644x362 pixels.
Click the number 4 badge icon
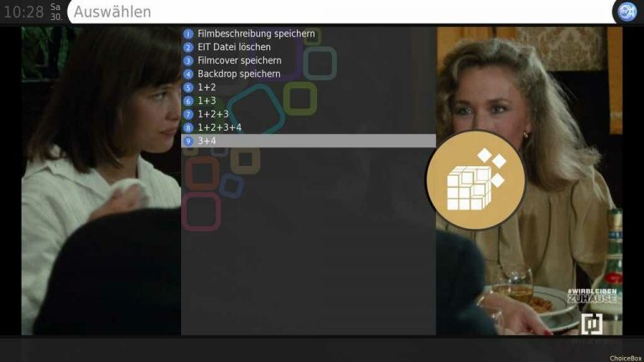coord(188,75)
